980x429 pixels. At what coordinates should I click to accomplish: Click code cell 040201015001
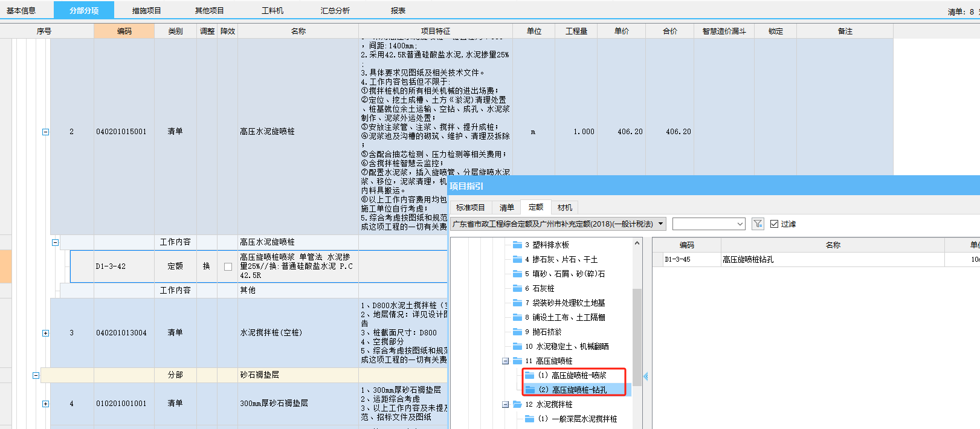(124, 132)
